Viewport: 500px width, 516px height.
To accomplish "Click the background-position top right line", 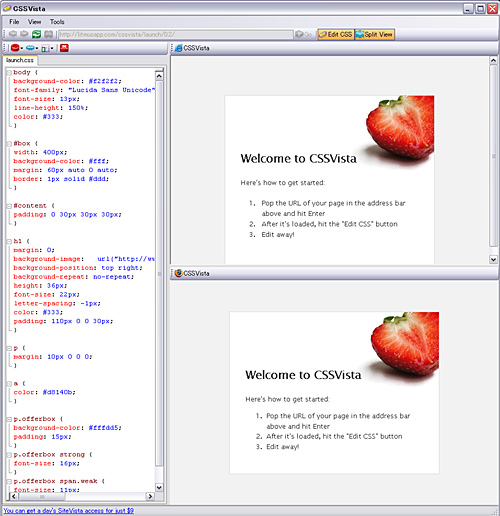I will (x=78, y=268).
